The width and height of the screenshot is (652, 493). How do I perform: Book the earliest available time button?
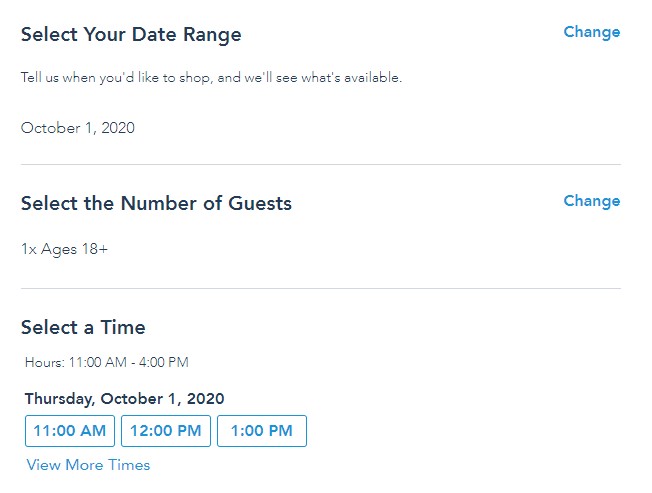coord(69,431)
